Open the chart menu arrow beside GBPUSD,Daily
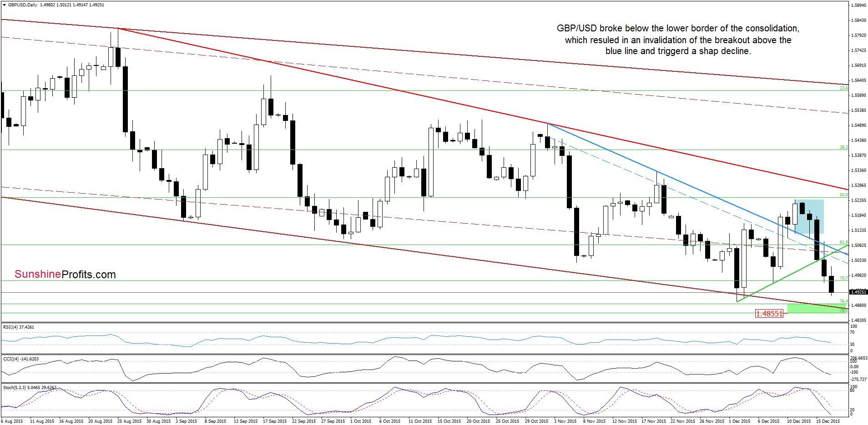 click(x=5, y=5)
